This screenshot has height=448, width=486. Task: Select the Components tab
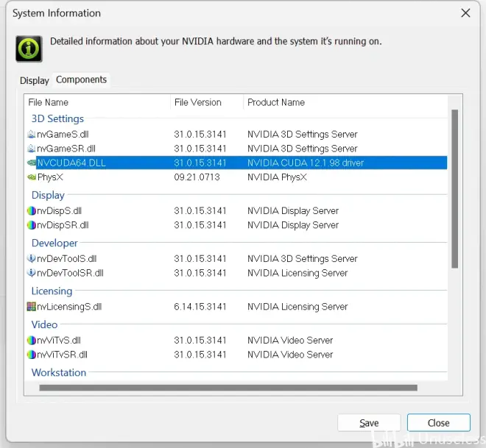click(81, 79)
